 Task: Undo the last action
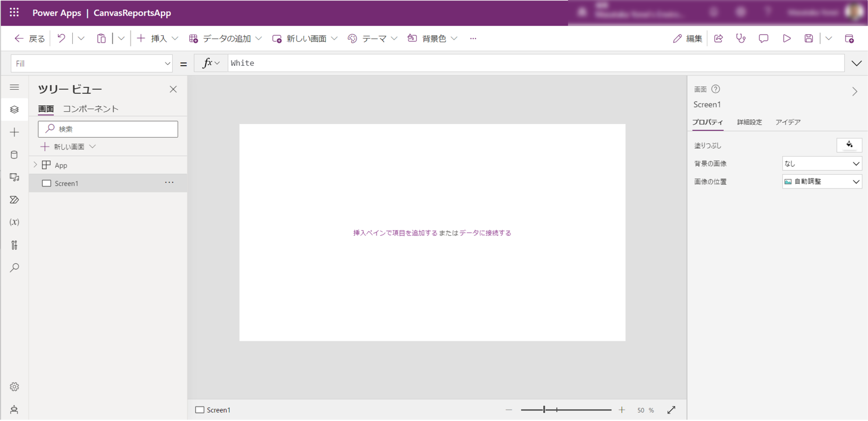pos(61,39)
